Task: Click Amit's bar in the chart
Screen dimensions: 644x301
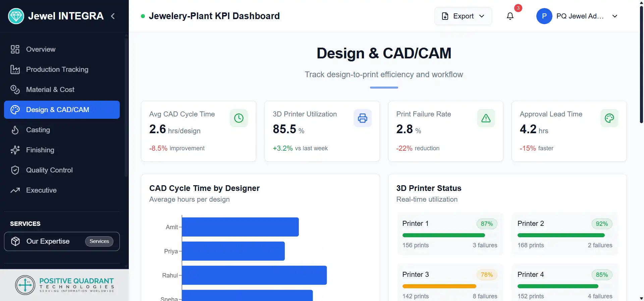Action: 240,227
